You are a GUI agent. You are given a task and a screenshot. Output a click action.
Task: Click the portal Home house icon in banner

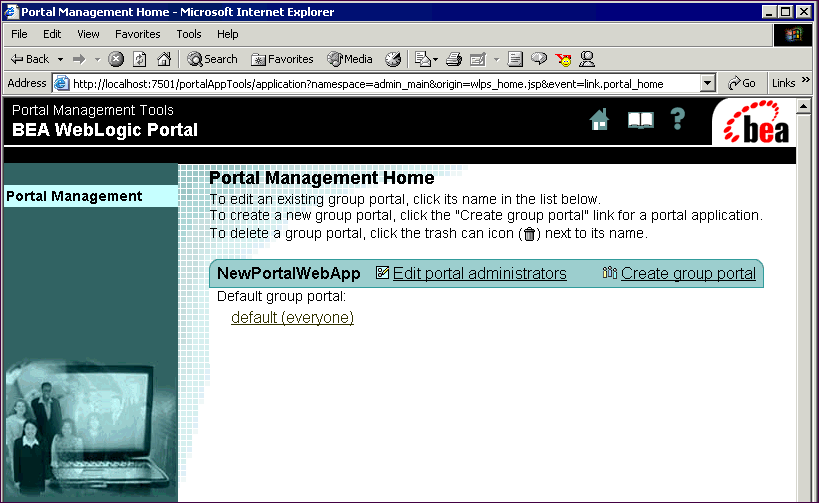(599, 120)
